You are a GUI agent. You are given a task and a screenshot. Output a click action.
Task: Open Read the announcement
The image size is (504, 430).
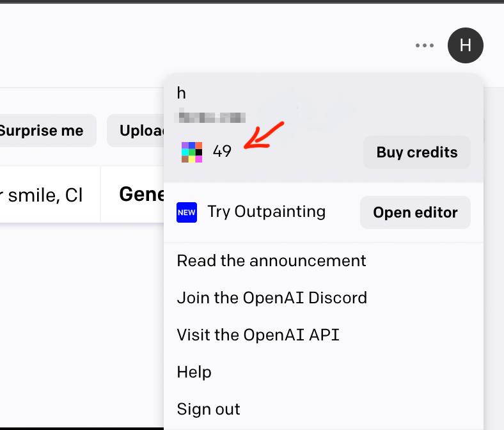[271, 260]
